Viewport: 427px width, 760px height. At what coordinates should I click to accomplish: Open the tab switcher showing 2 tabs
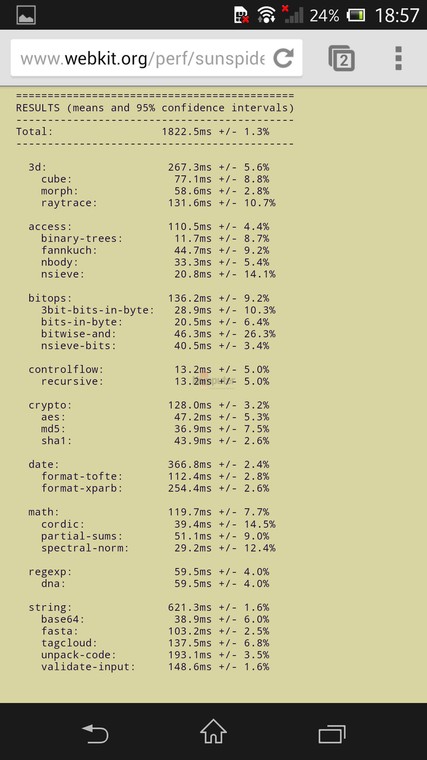(x=342, y=59)
